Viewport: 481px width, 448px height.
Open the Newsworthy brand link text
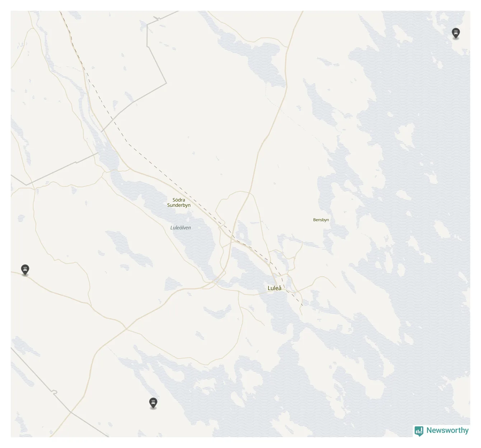pyautogui.click(x=447, y=430)
